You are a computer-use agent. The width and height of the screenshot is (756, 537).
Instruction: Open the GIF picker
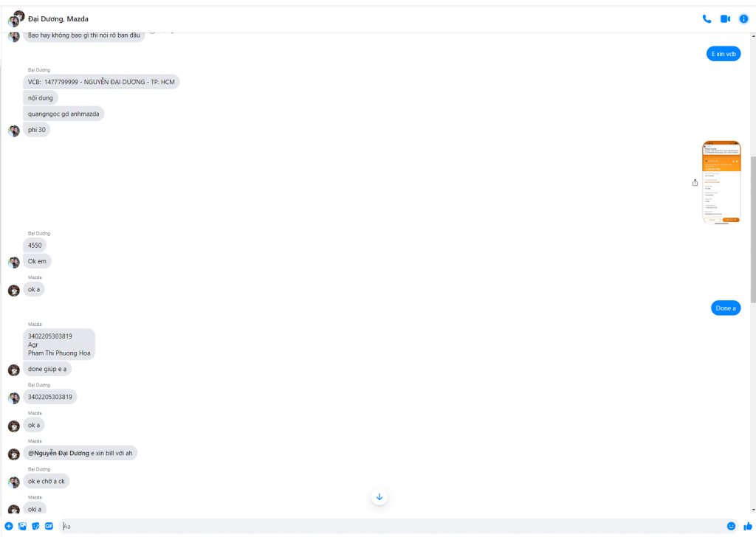[49, 526]
